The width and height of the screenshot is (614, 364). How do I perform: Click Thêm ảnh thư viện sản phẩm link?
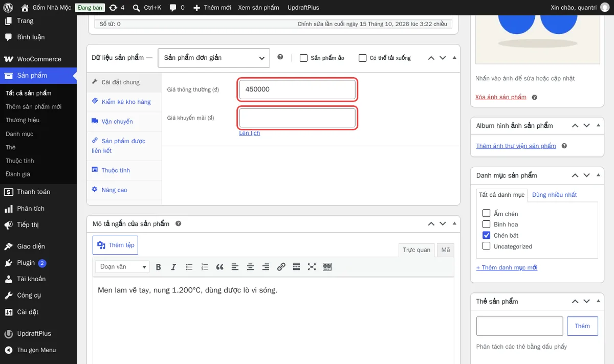(516, 146)
